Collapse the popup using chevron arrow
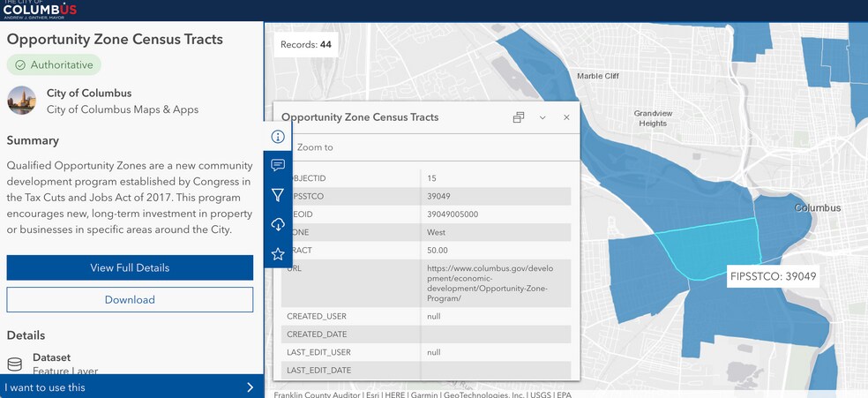 coord(542,117)
